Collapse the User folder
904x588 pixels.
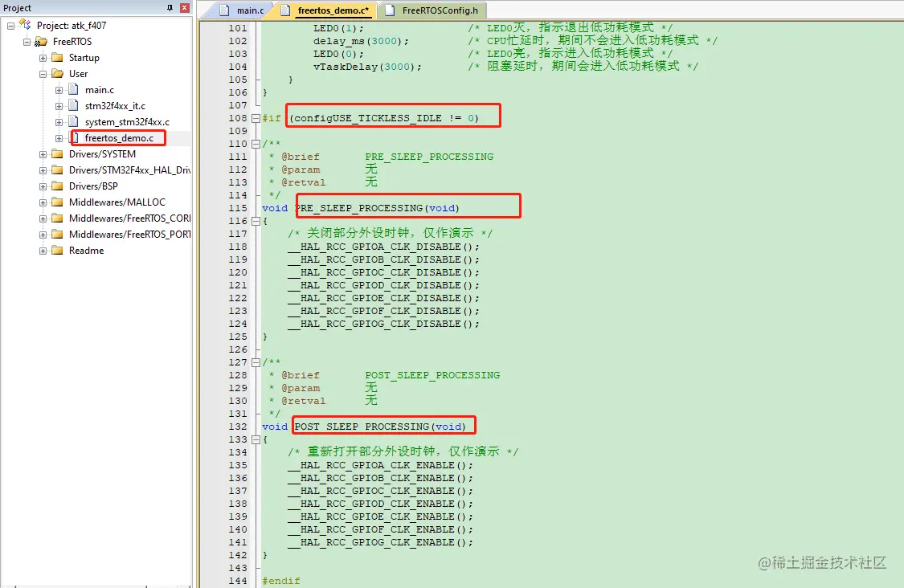(x=43, y=75)
